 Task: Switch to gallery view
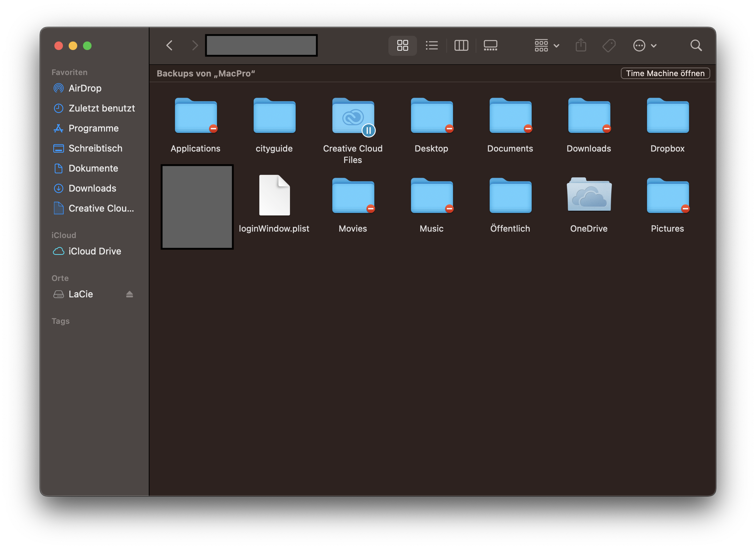point(490,45)
